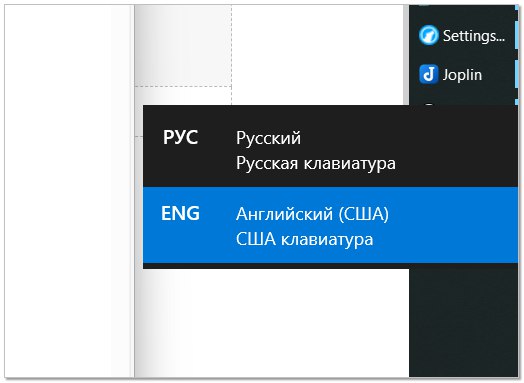Viewport: 524px width, 383px height.
Task: Click the Joplin app icon
Action: (428, 74)
